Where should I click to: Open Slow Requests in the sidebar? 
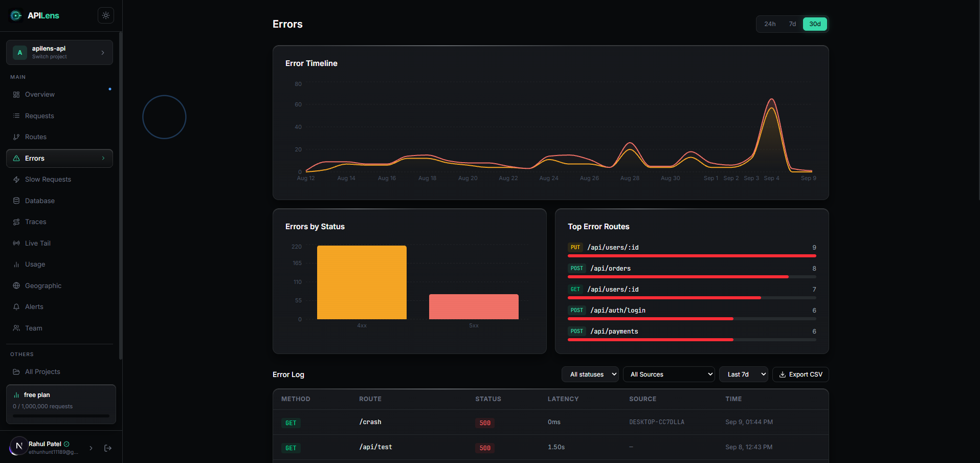point(59,180)
